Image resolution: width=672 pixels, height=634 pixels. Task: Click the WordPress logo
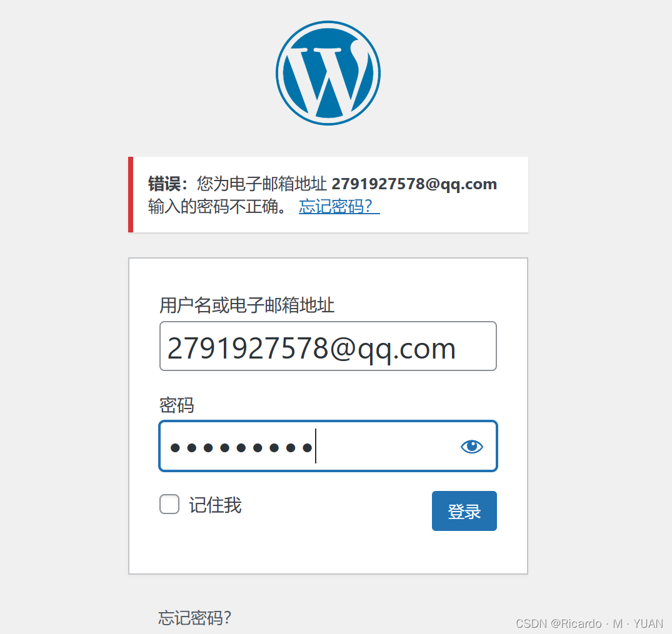[328, 73]
